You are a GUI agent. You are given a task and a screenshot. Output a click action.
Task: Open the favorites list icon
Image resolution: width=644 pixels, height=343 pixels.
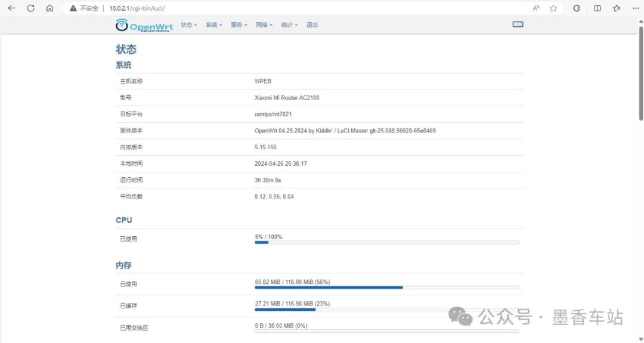pos(617,8)
